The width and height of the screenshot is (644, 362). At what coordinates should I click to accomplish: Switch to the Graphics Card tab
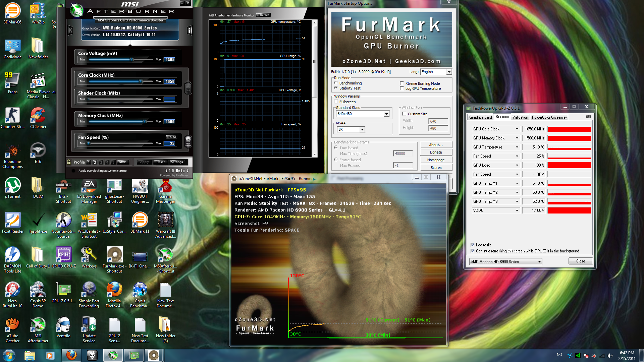(x=480, y=117)
